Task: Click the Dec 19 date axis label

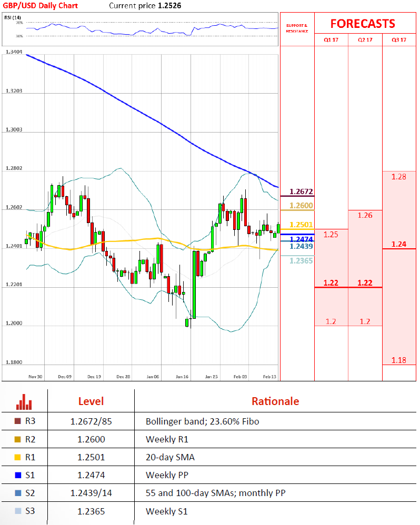Action: pyautogui.click(x=94, y=377)
